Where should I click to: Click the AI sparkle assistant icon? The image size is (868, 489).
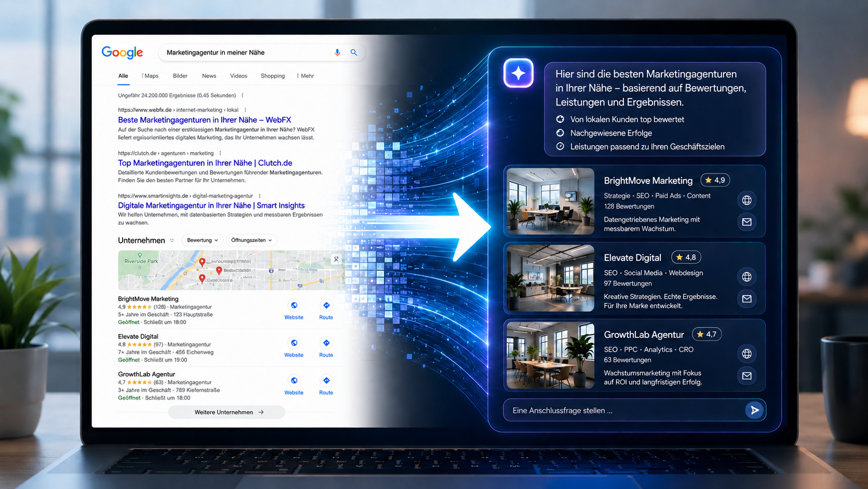coord(518,73)
